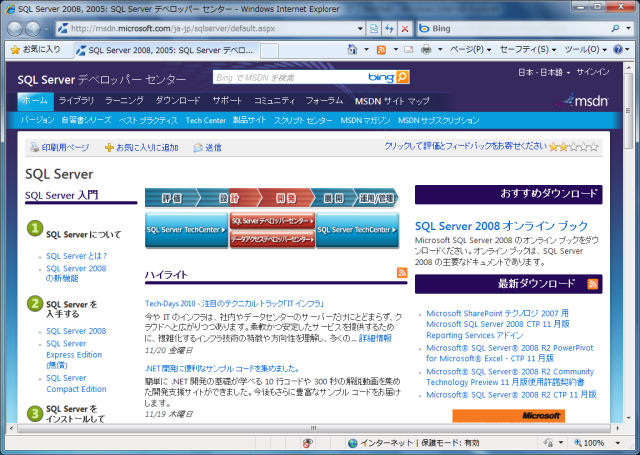This screenshot has height=455, width=640.
Task: Click the 評価 stage arrow
Action: pyautogui.click(x=172, y=198)
